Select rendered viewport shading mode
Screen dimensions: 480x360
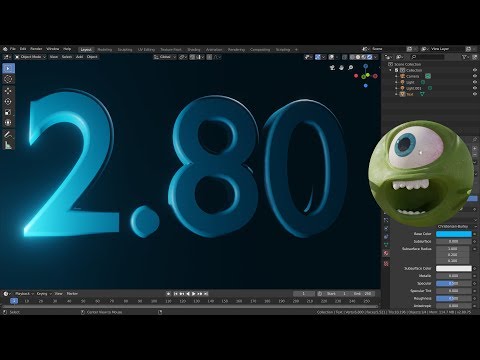(x=369, y=57)
